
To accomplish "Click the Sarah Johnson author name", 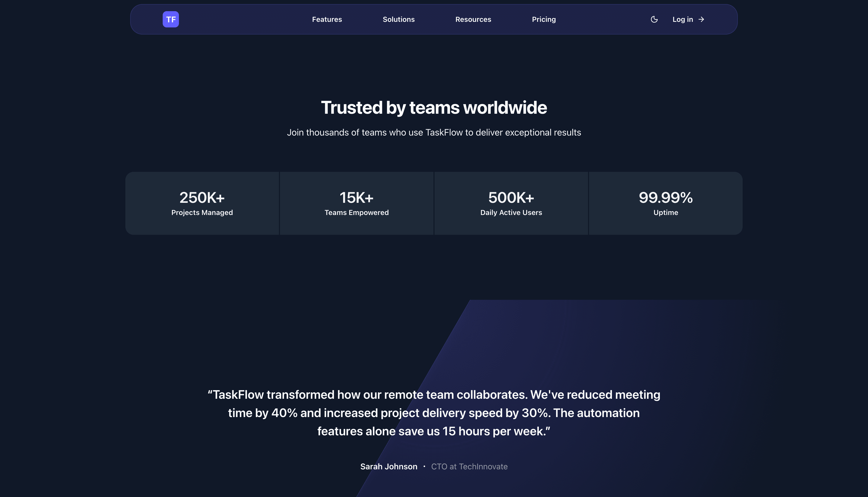I will tap(389, 467).
